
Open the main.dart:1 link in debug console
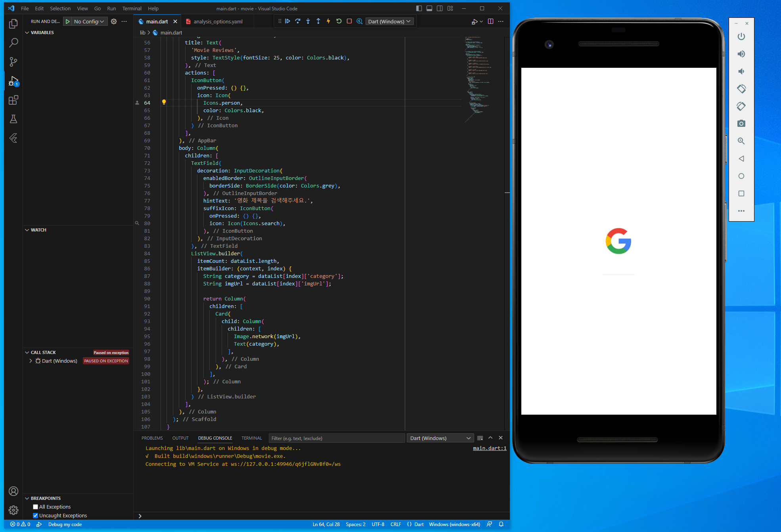click(x=490, y=448)
